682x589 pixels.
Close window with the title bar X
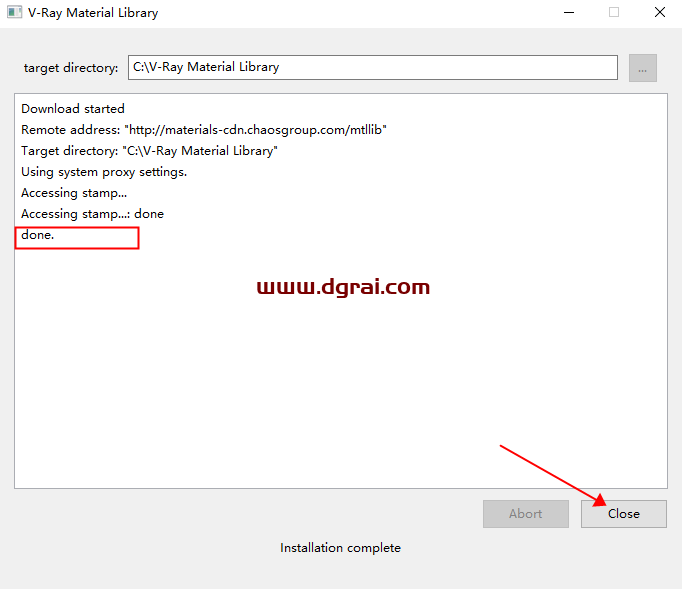[x=660, y=12]
